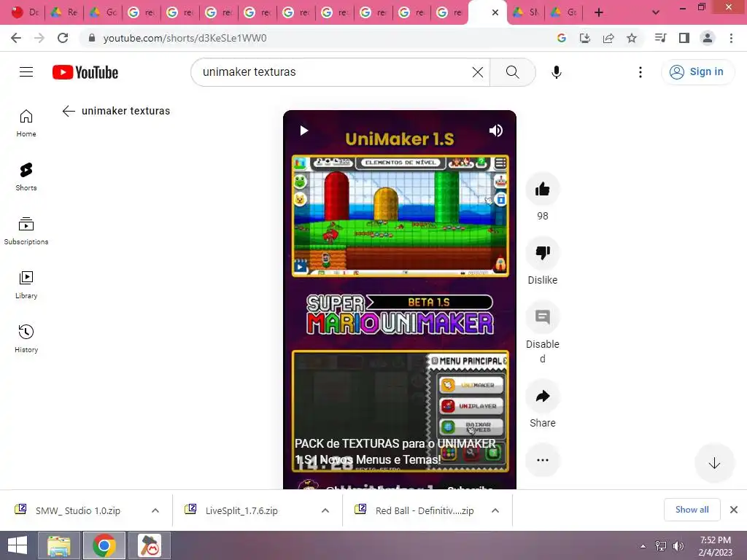Open Library in the sidebar
The width and height of the screenshot is (747, 560).
(x=26, y=285)
